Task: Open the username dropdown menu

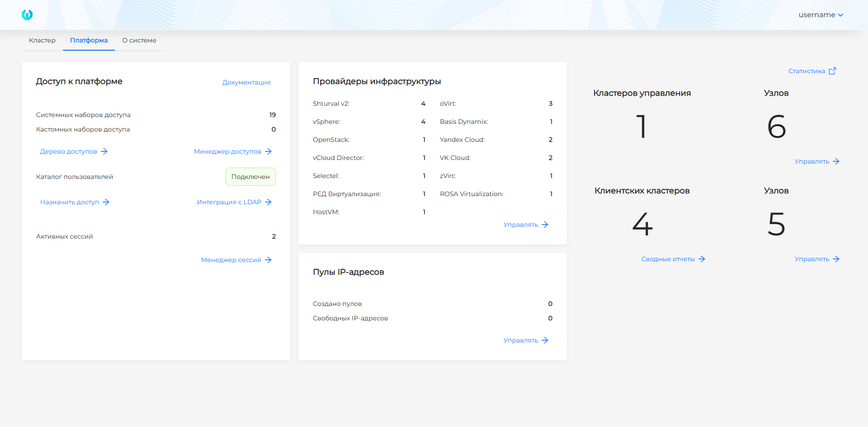Action: [816, 15]
